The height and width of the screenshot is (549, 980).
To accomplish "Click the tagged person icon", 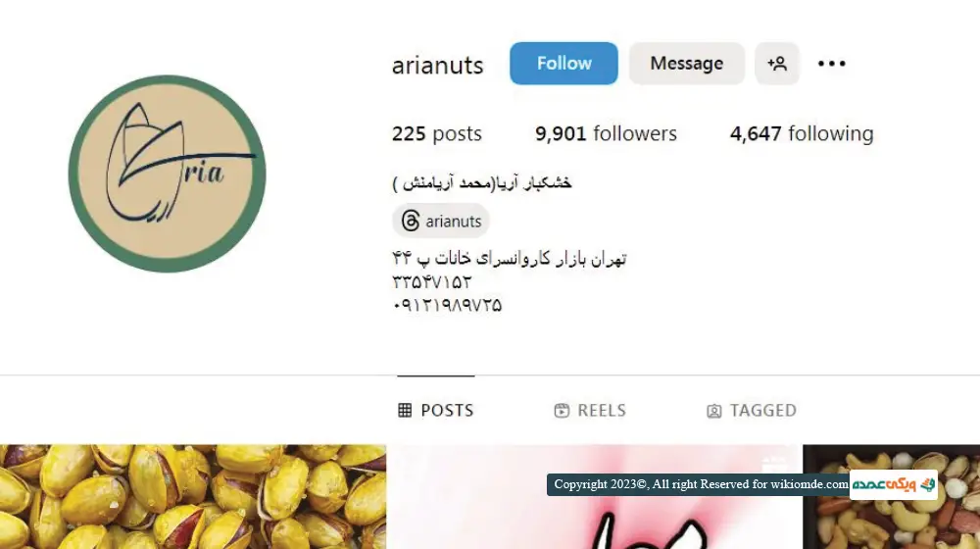I will [713, 411].
